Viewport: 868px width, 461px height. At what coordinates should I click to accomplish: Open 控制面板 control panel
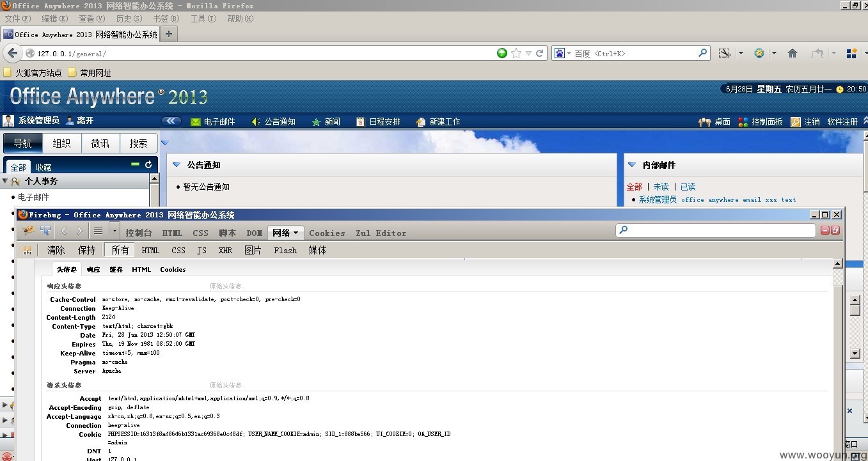click(x=760, y=121)
